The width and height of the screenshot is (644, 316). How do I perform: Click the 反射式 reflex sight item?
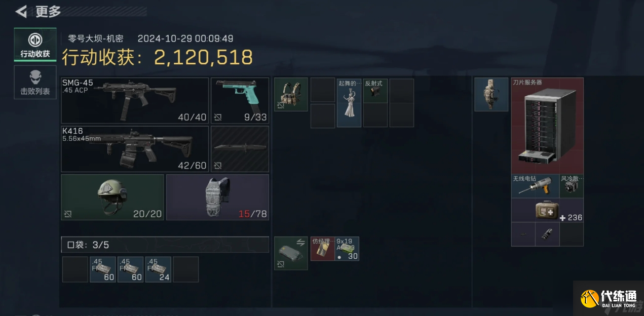(x=375, y=91)
